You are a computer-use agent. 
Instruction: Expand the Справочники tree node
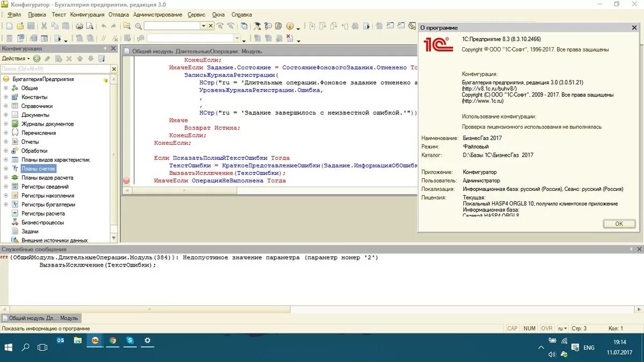pyautogui.click(x=6, y=106)
